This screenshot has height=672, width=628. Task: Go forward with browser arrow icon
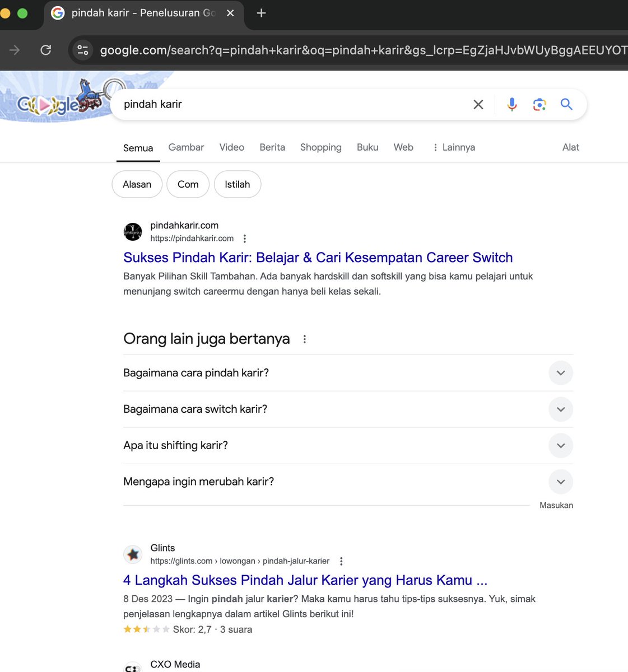click(x=15, y=50)
